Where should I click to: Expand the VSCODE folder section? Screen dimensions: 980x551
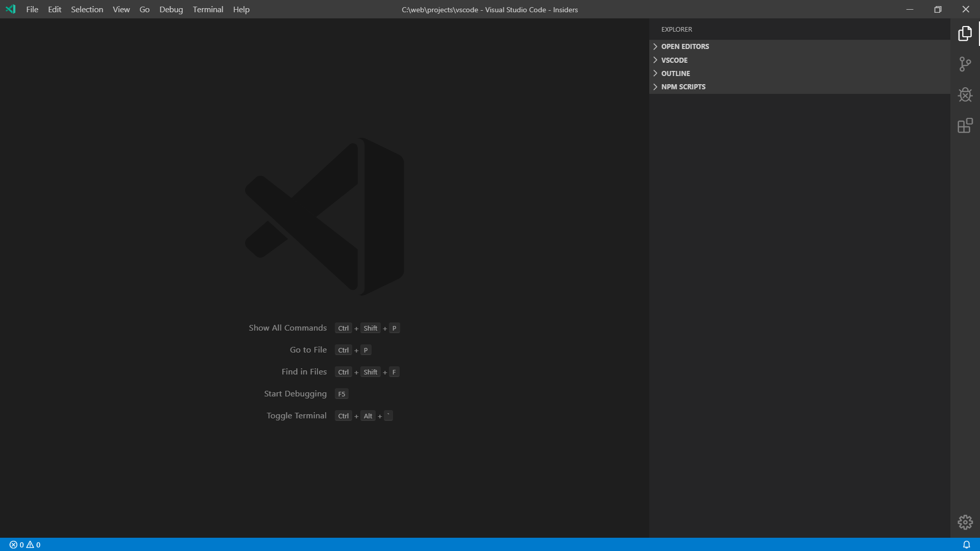click(x=674, y=60)
